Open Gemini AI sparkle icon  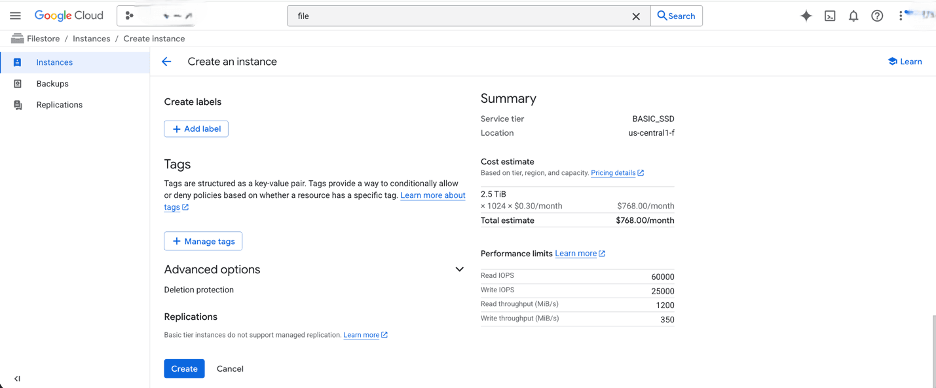pos(806,16)
